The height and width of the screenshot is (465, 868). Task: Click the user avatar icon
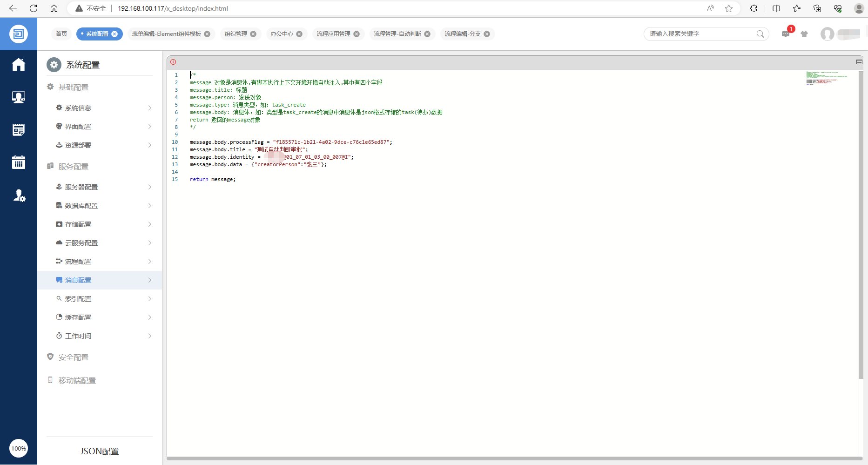(828, 34)
